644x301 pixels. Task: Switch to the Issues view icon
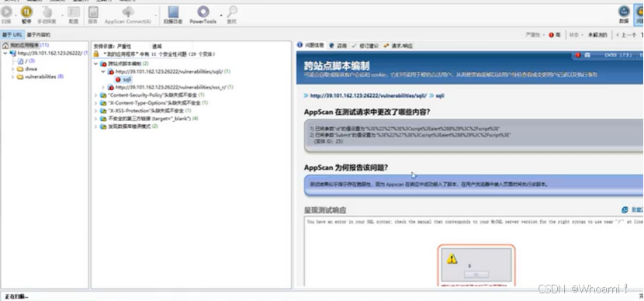[x=639, y=12]
